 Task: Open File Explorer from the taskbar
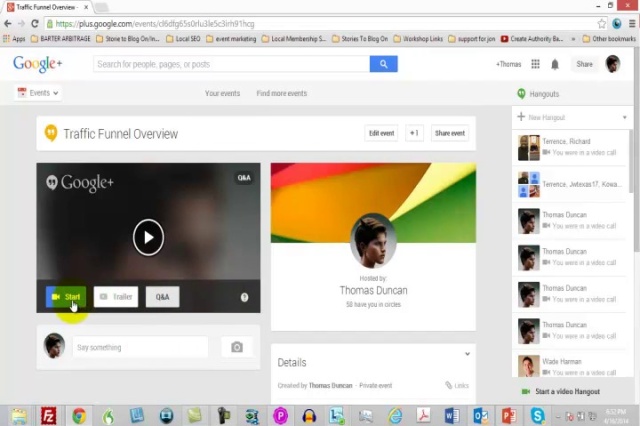click(x=19, y=416)
